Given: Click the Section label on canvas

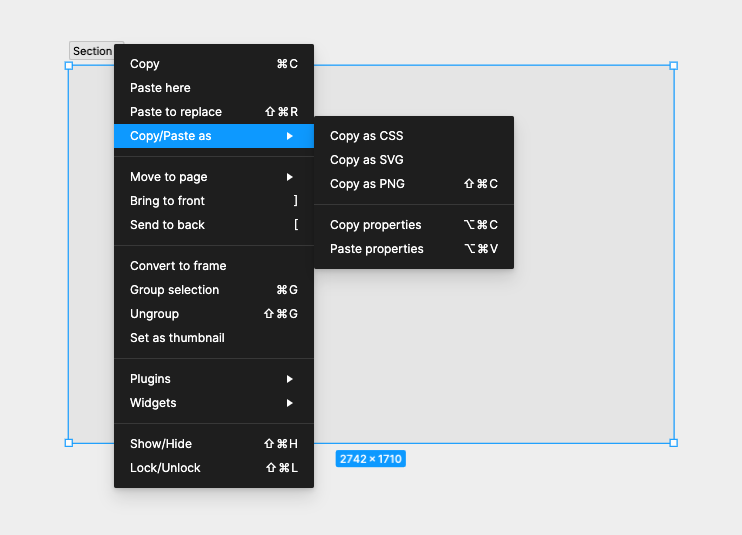Looking at the screenshot, I should (92, 51).
